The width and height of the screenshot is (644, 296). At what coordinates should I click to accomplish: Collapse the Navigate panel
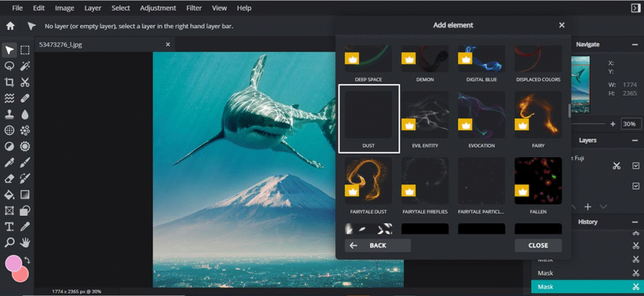click(x=635, y=45)
